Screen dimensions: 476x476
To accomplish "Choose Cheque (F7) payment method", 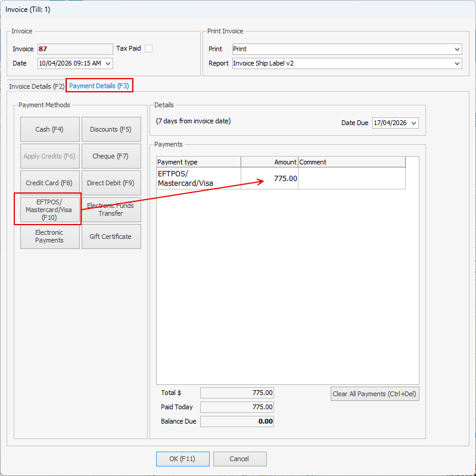I will click(111, 156).
